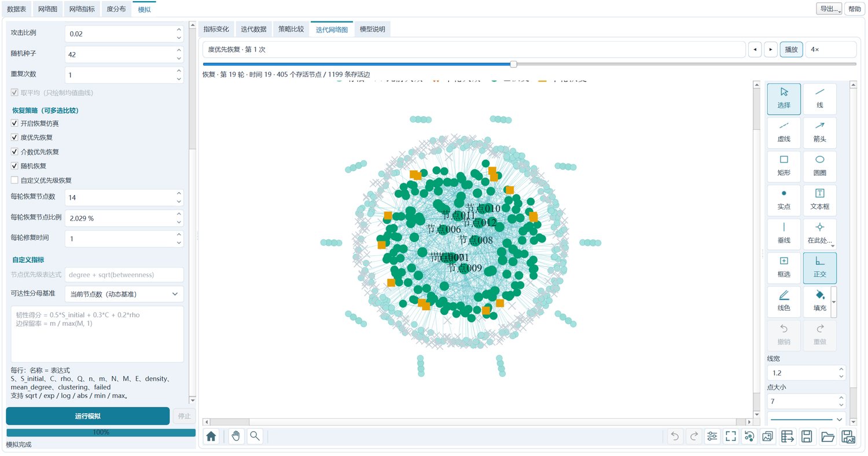The width and height of the screenshot is (868, 456).
Task: Choose the 虚线 dashed line tool
Action: pos(784,133)
